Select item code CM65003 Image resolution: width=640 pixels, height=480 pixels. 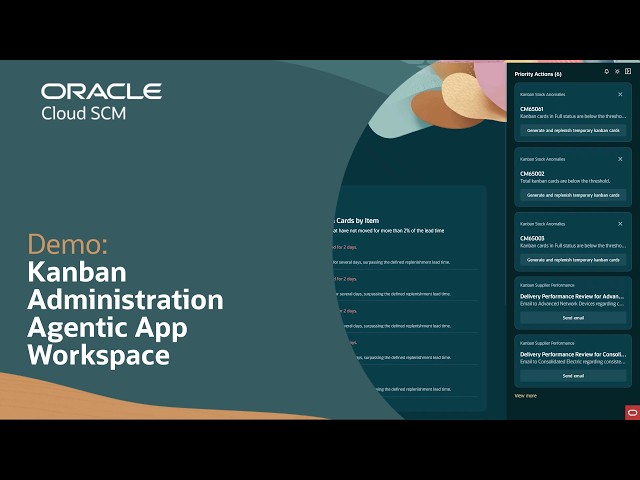pos(532,238)
